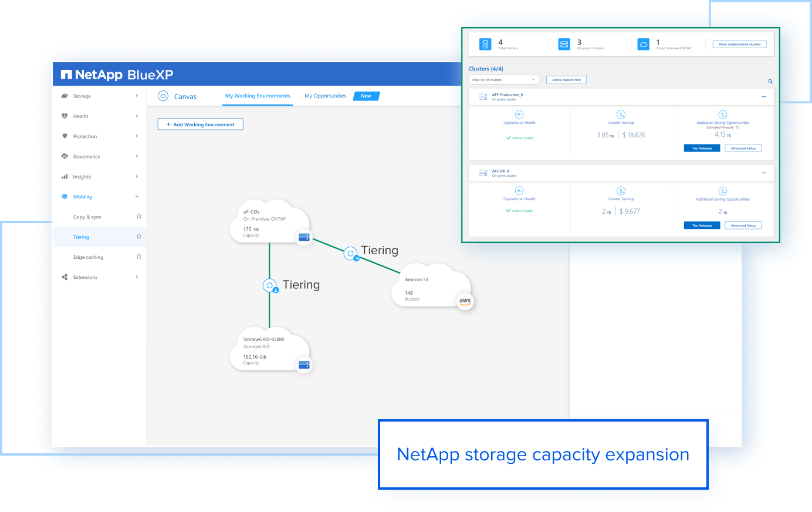Viewport: 812px width, 512px height.
Task: Select the Governance icon
Action: 65,156
